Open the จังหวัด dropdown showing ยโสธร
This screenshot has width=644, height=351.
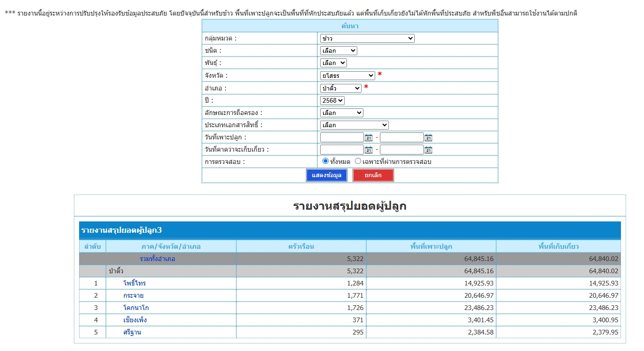[347, 75]
